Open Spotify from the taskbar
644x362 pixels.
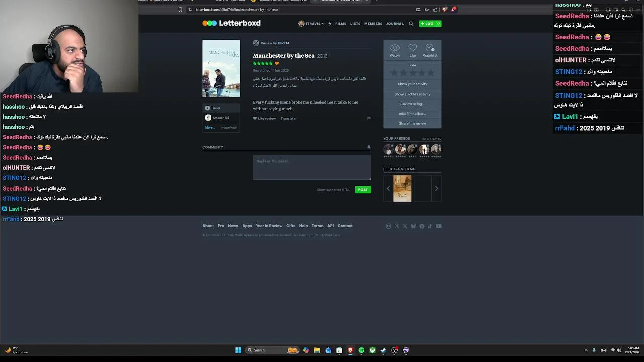361,350
